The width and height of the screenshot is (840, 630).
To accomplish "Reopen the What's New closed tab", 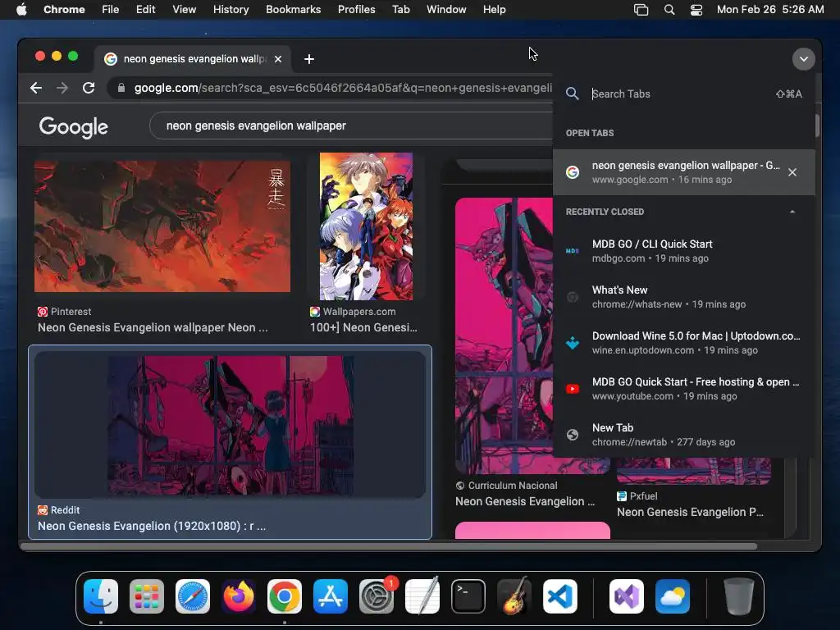I will (684, 297).
